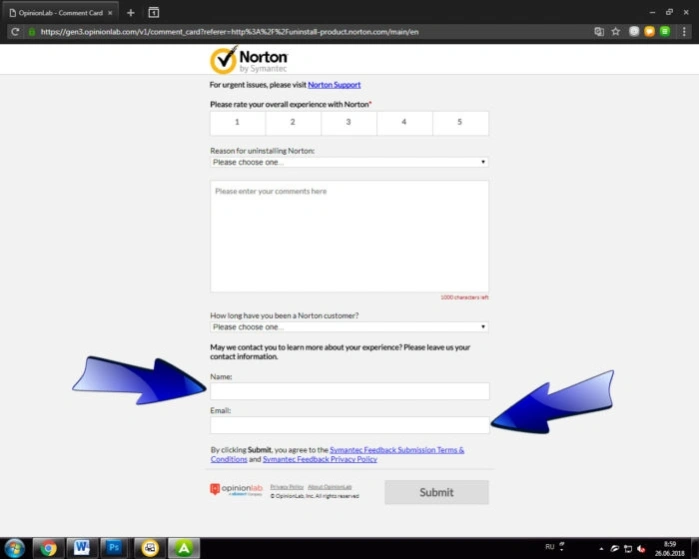Screen dimensions: 699x559
Task: Click the tab list icon beside new tab
Action: point(153,12)
